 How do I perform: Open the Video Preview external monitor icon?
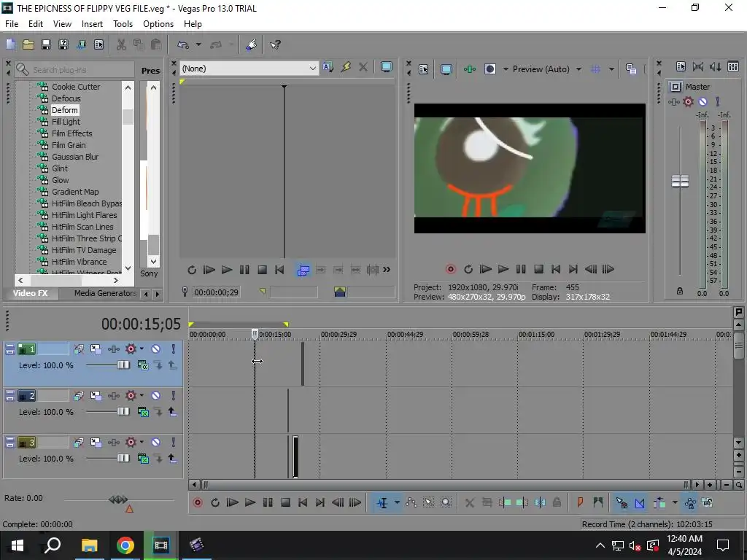pyautogui.click(x=446, y=69)
